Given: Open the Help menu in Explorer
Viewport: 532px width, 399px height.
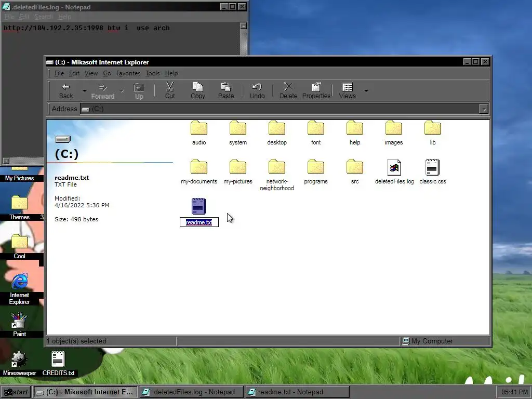Looking at the screenshot, I should click(x=171, y=73).
